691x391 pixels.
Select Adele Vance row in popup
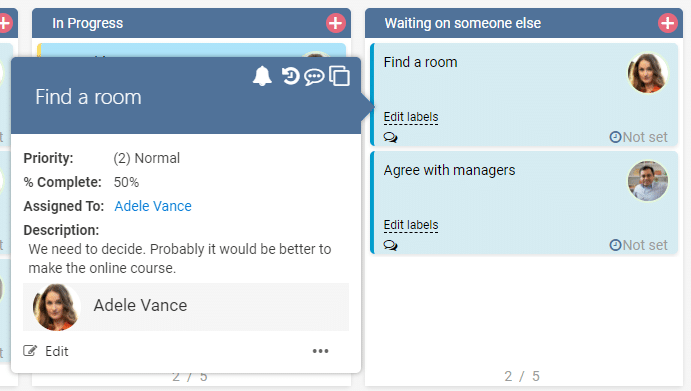coord(186,307)
